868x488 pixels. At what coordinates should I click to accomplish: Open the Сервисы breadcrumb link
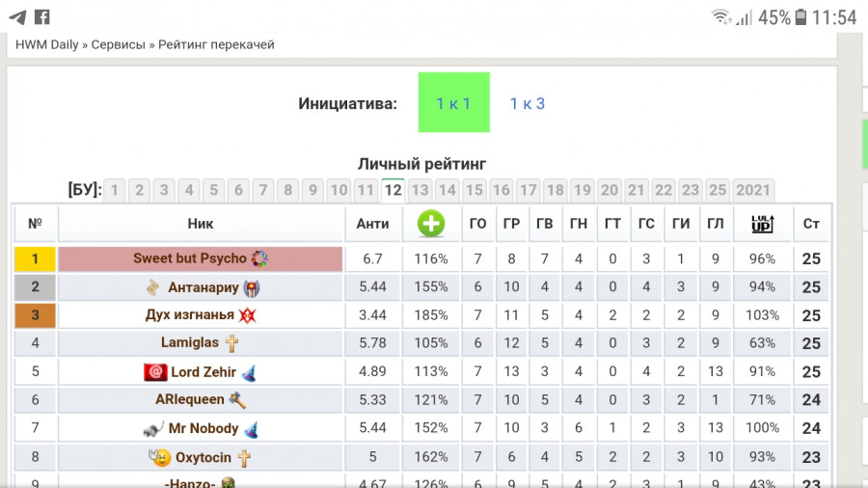point(118,44)
